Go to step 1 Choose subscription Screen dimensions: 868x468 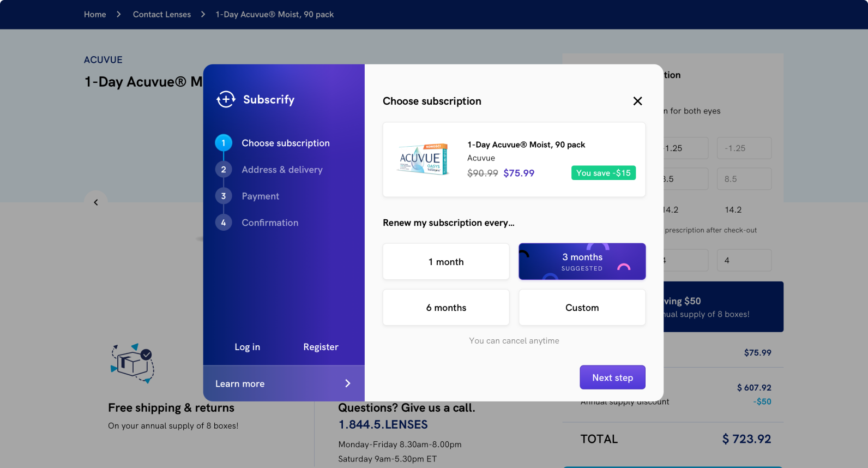(x=273, y=143)
